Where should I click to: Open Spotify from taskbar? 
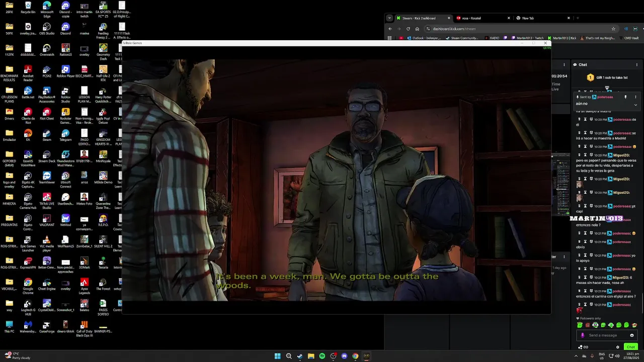pyautogui.click(x=322, y=356)
